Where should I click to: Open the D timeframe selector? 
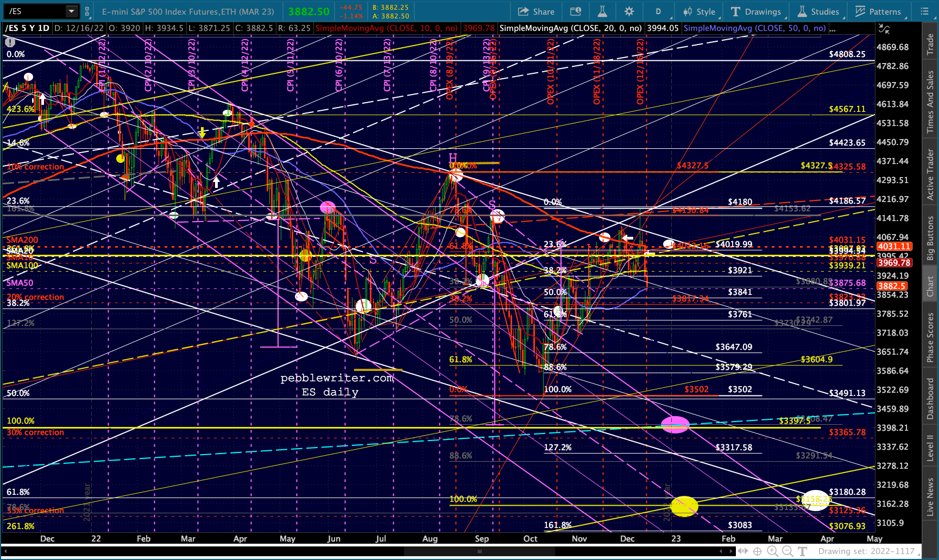tap(658, 11)
